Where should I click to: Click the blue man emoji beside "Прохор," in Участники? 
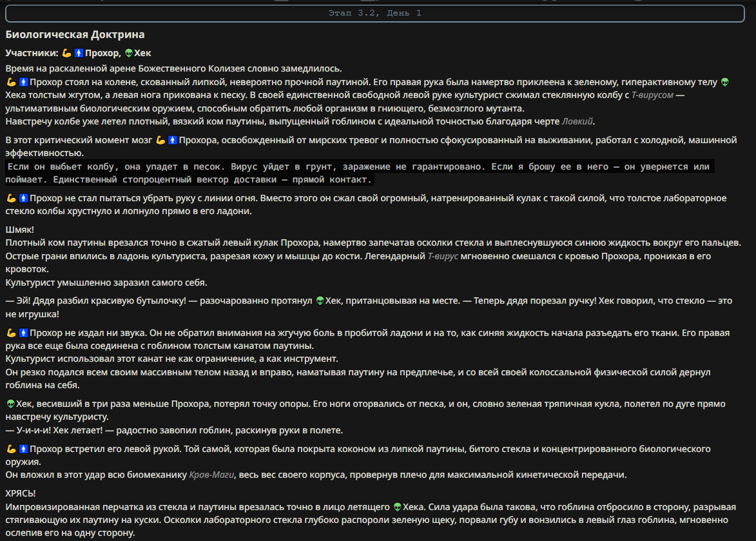[79, 53]
